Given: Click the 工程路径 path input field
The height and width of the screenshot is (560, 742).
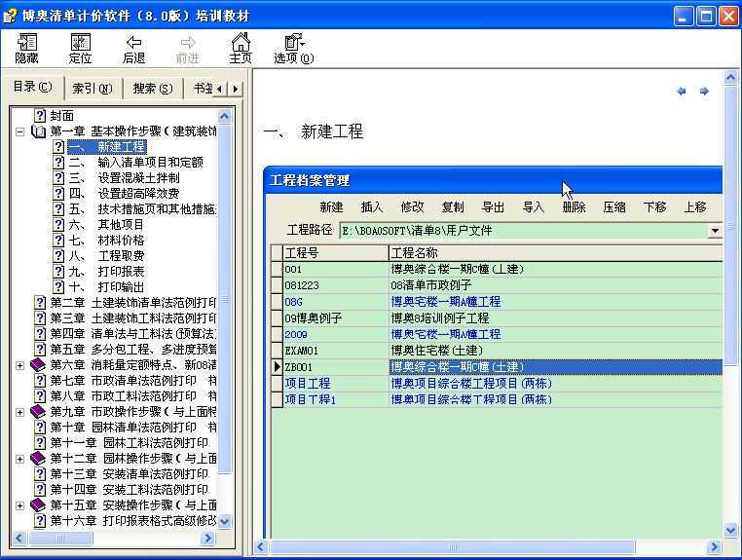Looking at the screenshot, I should coord(524,231).
